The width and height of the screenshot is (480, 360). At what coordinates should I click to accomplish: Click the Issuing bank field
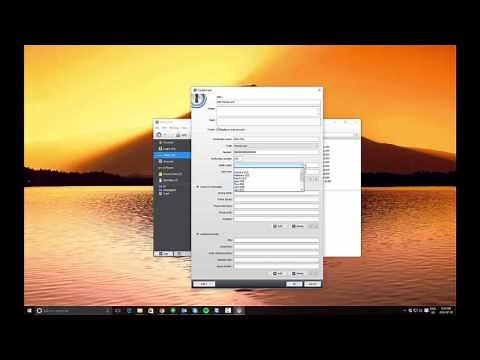(276, 193)
